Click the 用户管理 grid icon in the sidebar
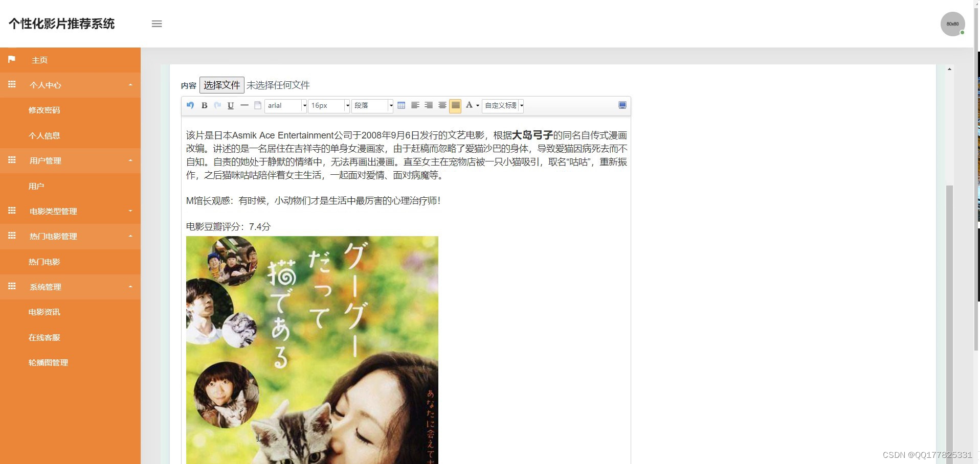 (x=12, y=160)
